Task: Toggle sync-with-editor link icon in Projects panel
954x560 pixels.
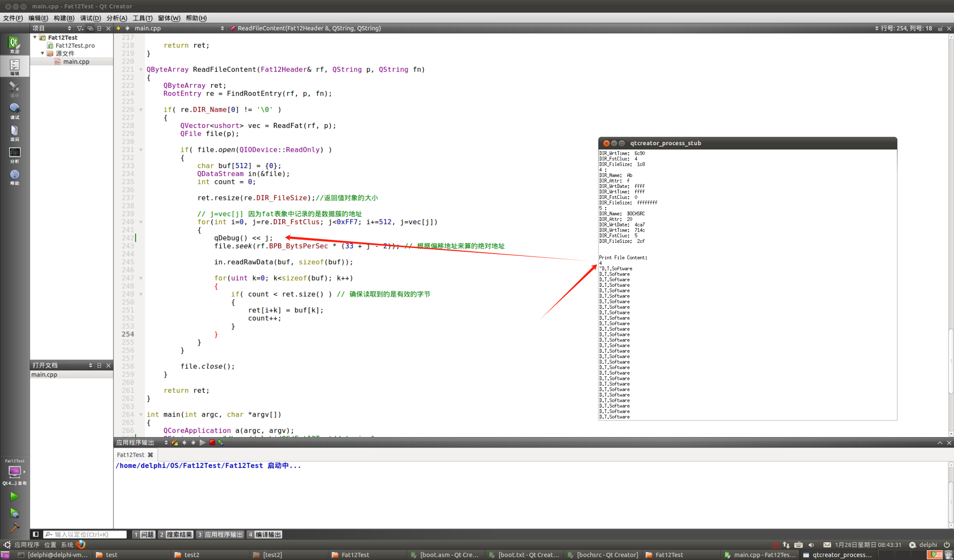Action: coord(90,28)
